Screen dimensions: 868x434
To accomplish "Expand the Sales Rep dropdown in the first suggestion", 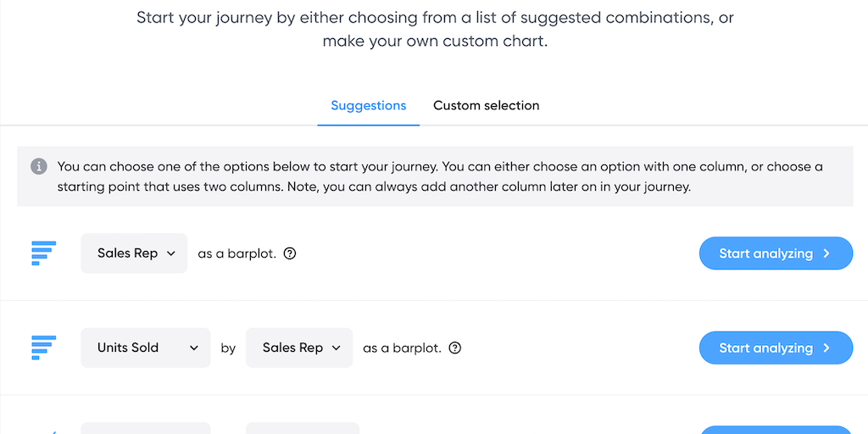I will click(135, 253).
